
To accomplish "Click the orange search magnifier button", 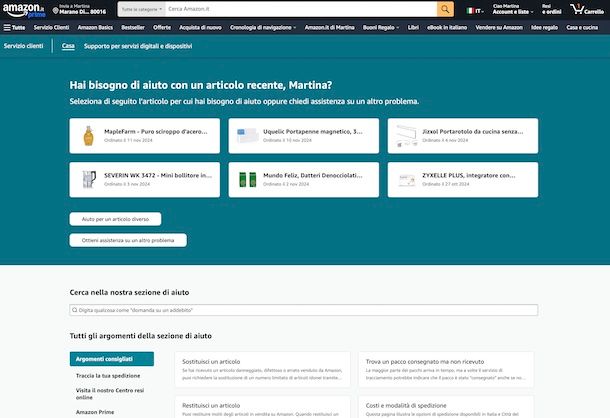I will (x=445, y=9).
